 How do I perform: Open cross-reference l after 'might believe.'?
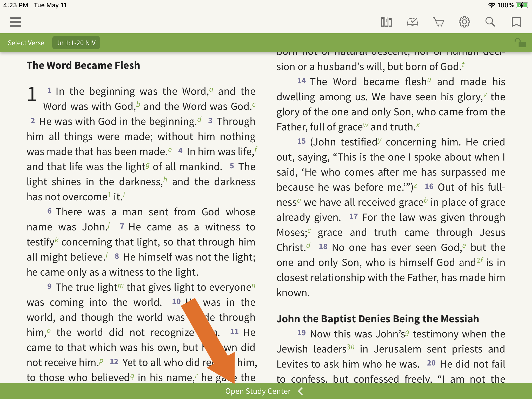click(x=107, y=255)
